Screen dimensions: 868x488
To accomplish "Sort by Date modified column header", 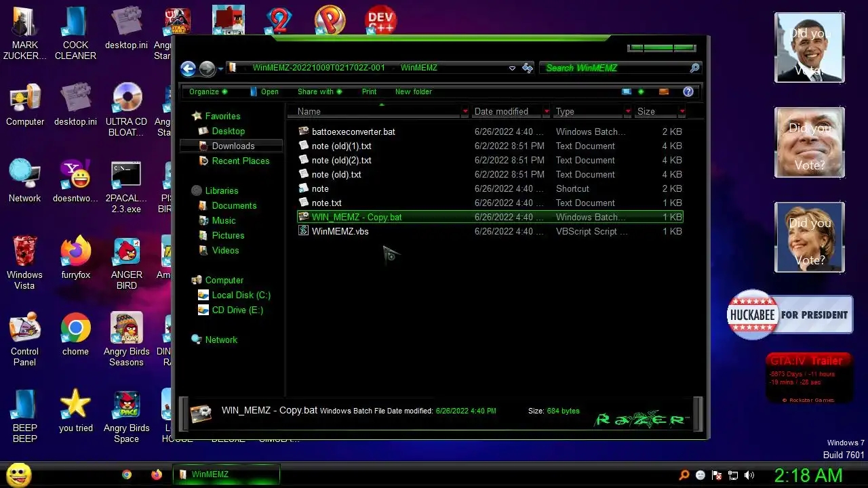I will coord(507,111).
